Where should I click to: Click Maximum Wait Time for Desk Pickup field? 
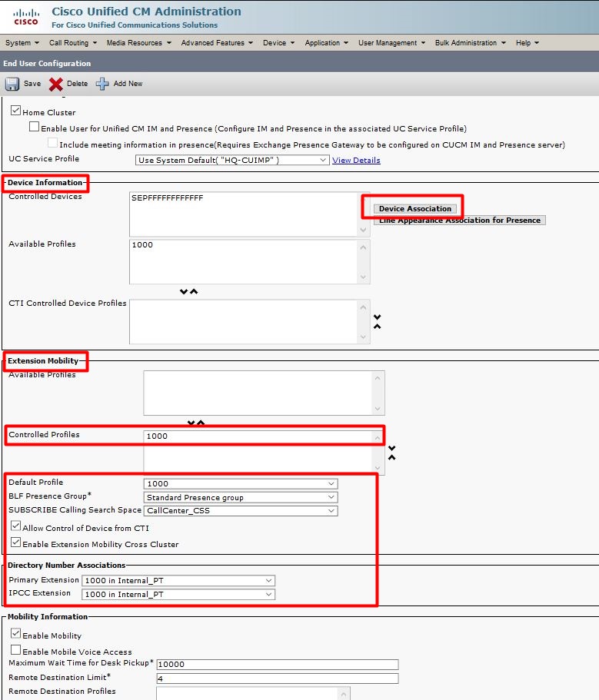tap(278, 665)
